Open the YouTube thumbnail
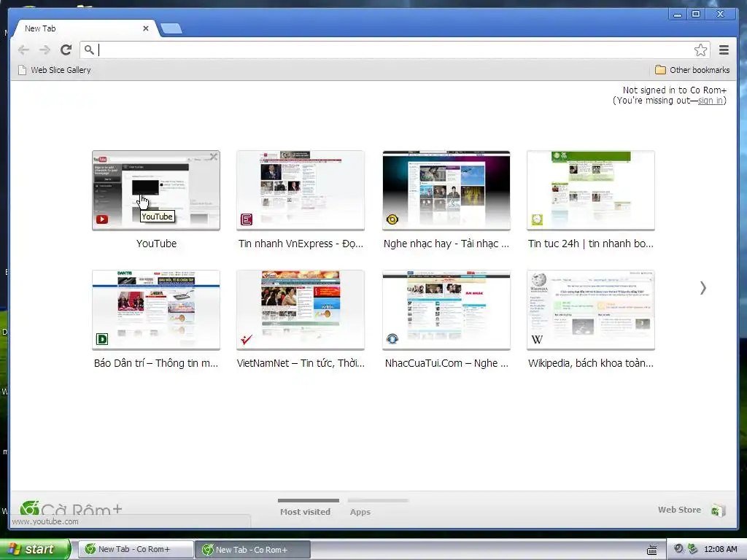Image resolution: width=747 pixels, height=560 pixels. click(156, 190)
